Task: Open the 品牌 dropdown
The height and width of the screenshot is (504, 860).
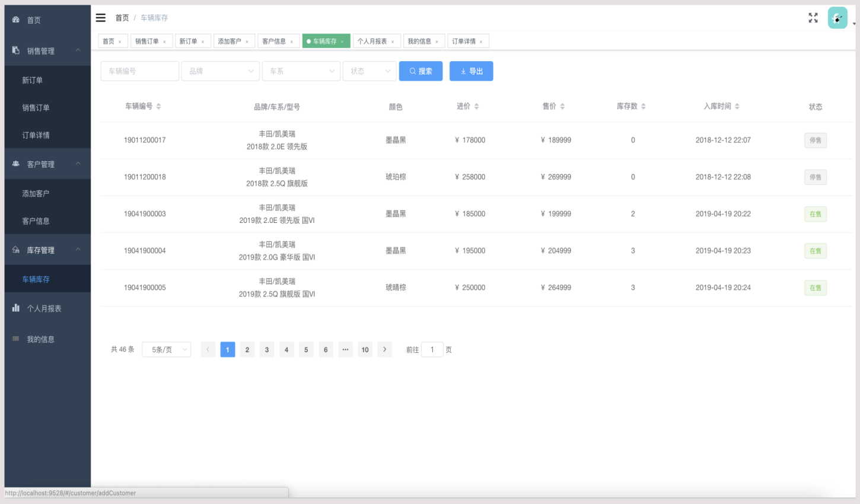Action: (x=221, y=71)
